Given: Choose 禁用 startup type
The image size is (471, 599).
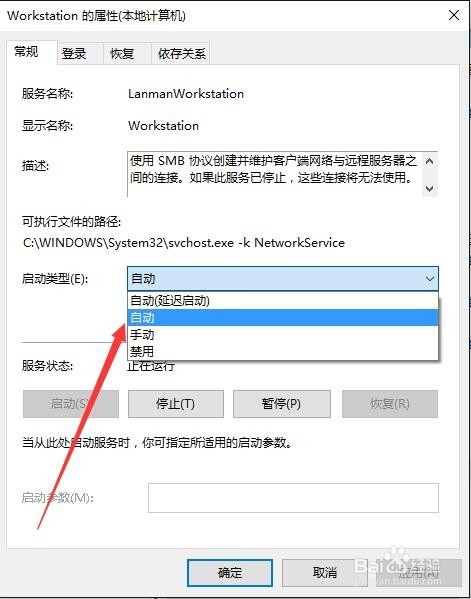Looking at the screenshot, I should tap(283, 351).
